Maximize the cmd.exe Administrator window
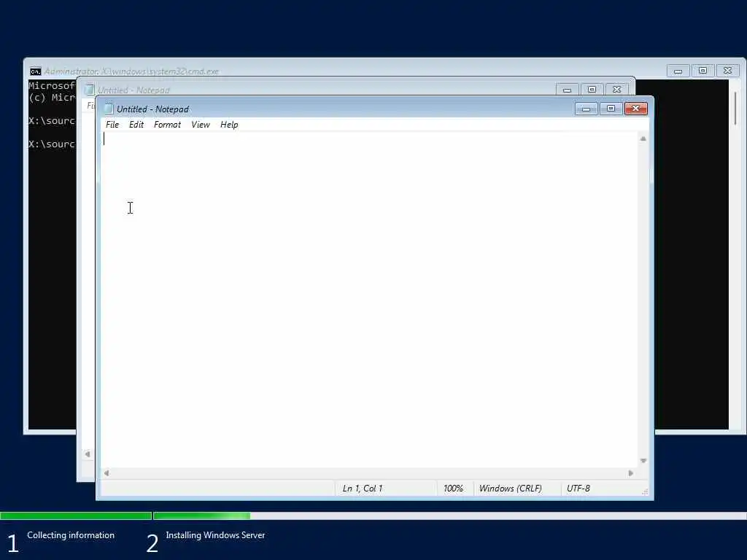The height and width of the screenshot is (560, 747). [x=703, y=71]
